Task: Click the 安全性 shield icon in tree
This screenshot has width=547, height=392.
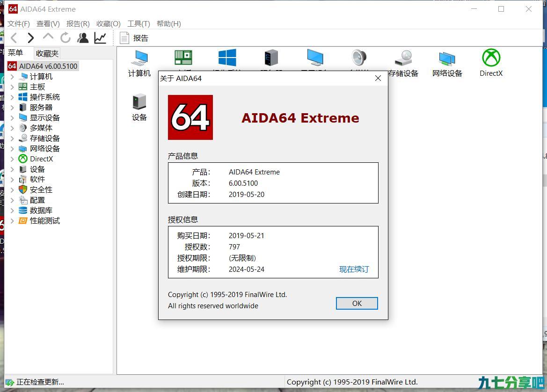Action: click(22, 190)
